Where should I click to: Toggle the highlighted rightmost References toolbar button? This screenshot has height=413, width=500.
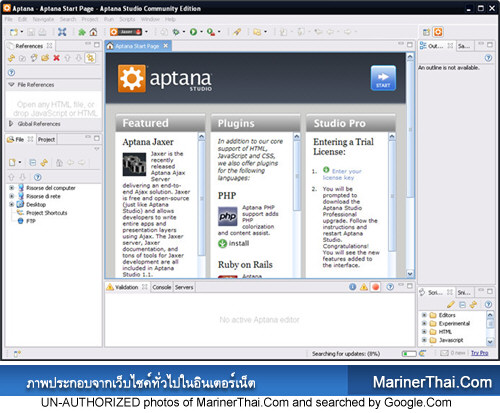(90, 58)
